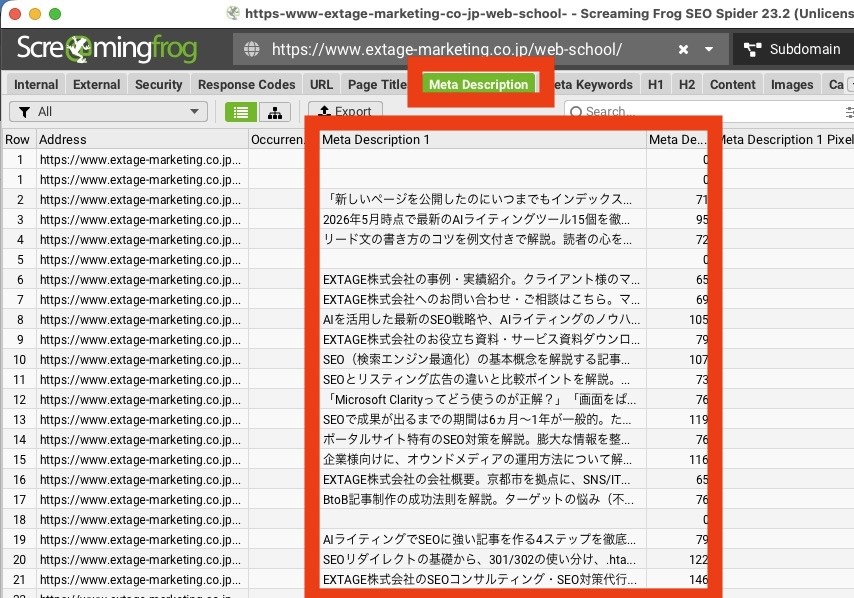Click length value 119 in row 13
This screenshot has height=598, width=854.
coord(698,419)
